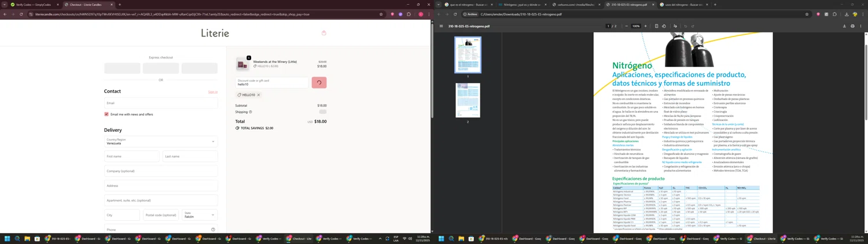Bookmark the PDF page (star icon)
The width and height of the screenshot is (868, 244).
click(x=807, y=14)
